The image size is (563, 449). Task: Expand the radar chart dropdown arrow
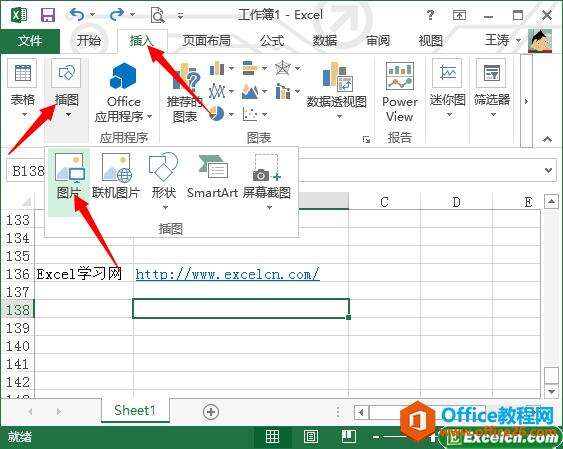(x=298, y=68)
